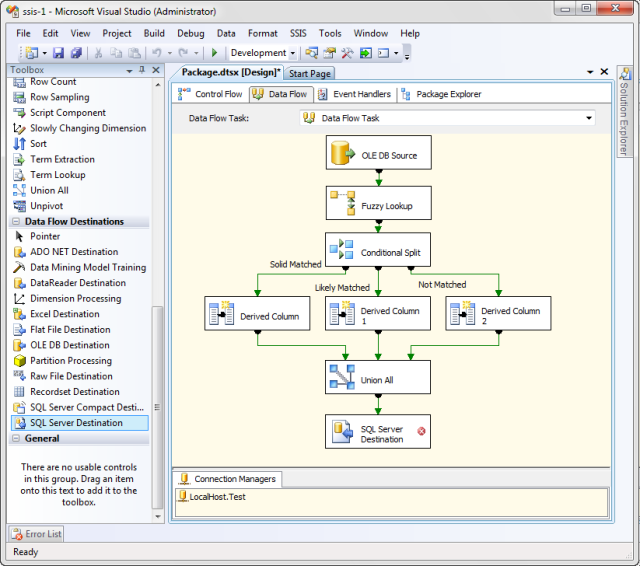Click the Cut scissors icon
640x566 pixels.
tap(98, 53)
